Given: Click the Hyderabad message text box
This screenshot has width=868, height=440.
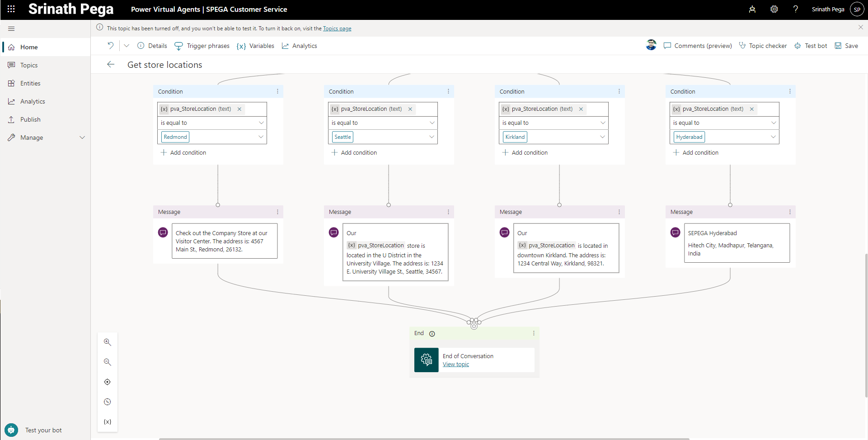Looking at the screenshot, I should [737, 243].
